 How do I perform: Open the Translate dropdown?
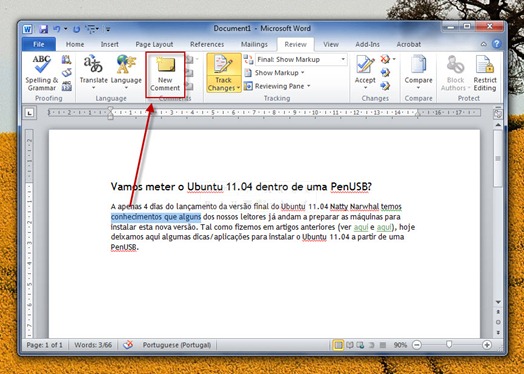[94, 73]
